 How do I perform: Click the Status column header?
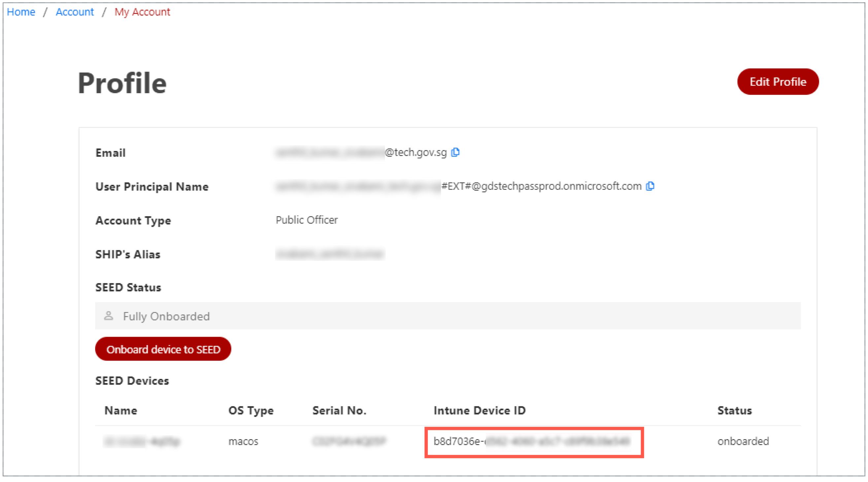[734, 411]
